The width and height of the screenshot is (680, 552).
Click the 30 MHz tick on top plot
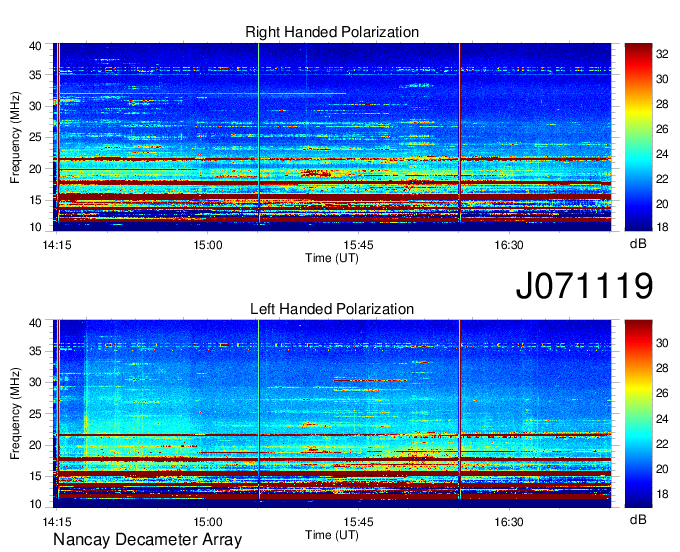point(35,106)
